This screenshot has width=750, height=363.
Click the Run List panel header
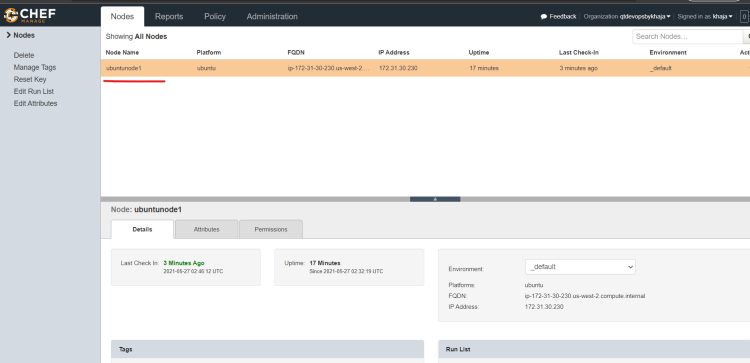[x=594, y=350]
